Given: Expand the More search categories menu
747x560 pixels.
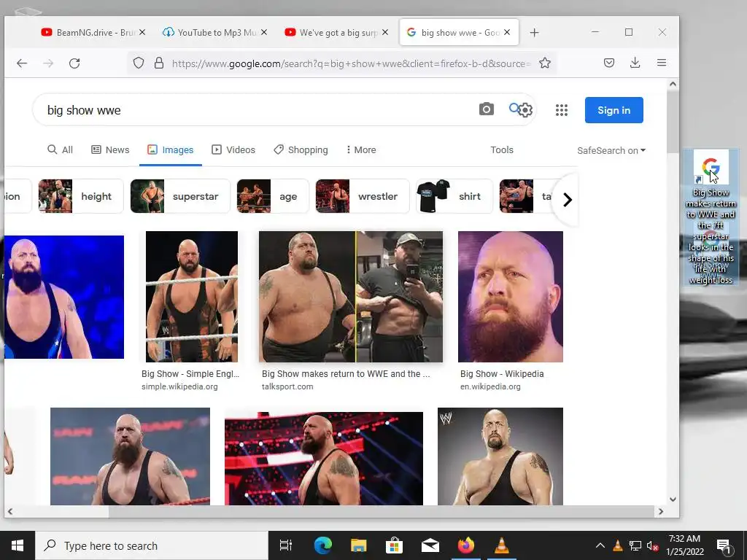Looking at the screenshot, I should click(361, 149).
